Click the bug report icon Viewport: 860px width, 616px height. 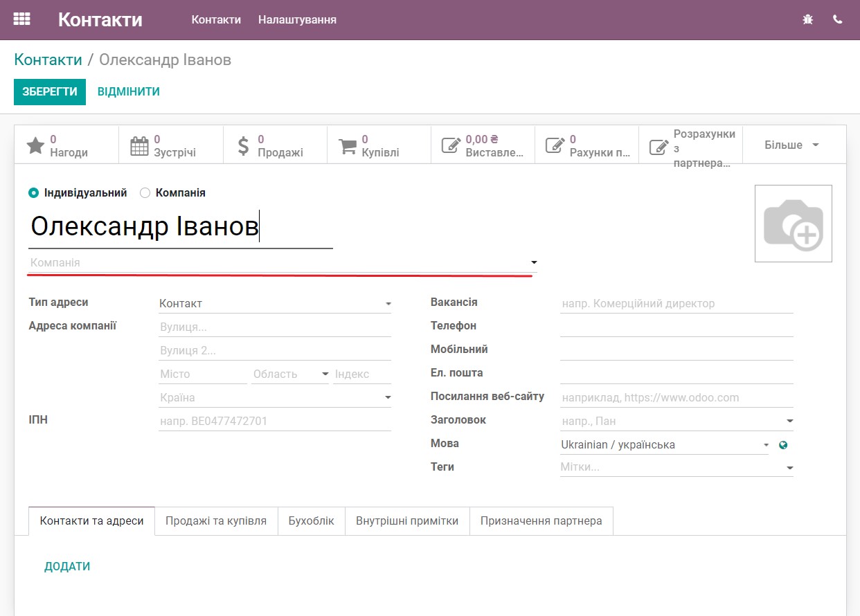point(807,19)
